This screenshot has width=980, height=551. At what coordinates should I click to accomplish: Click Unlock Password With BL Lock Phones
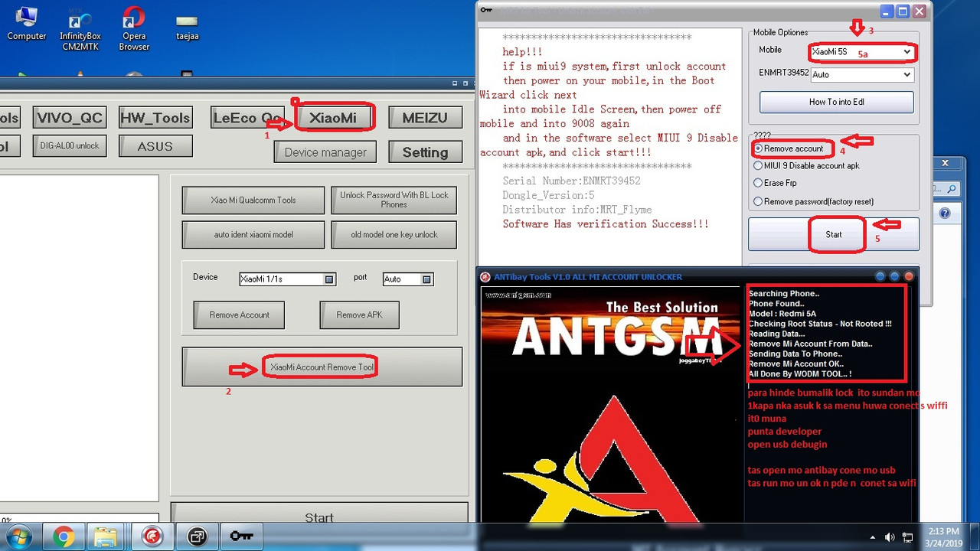pos(394,200)
